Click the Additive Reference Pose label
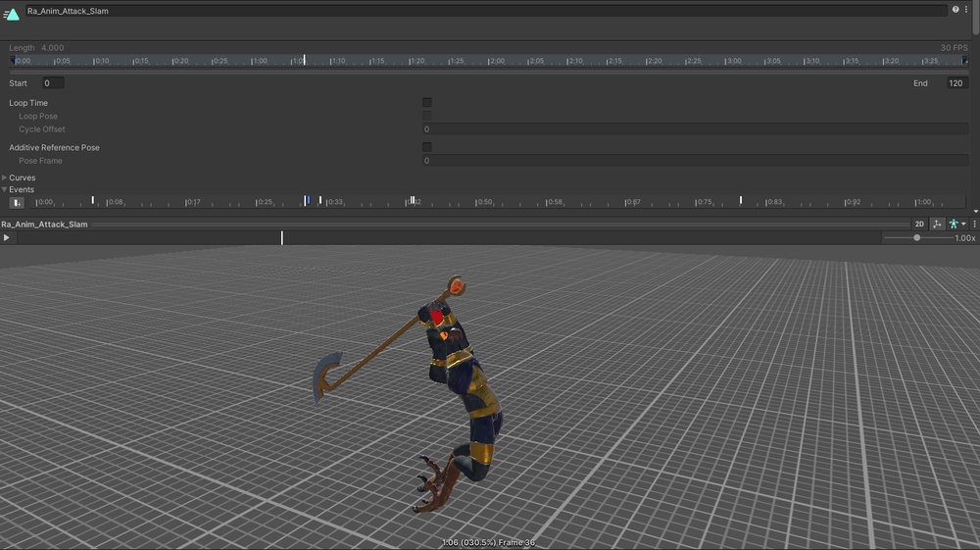 point(54,147)
